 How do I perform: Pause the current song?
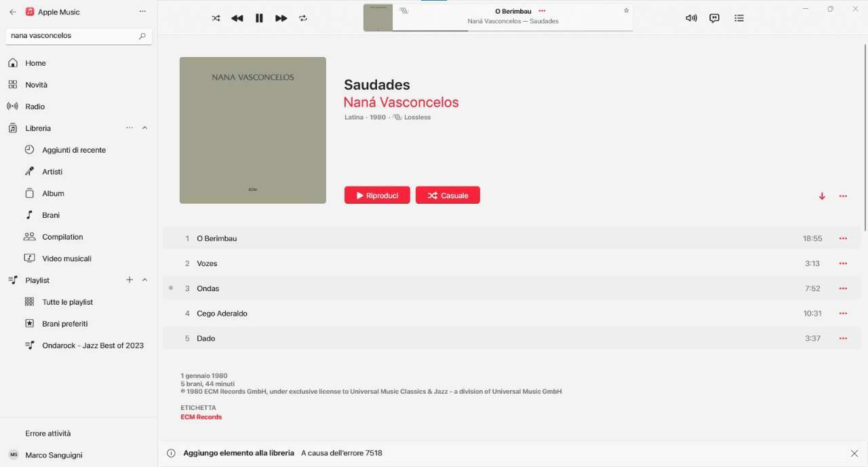coord(259,18)
